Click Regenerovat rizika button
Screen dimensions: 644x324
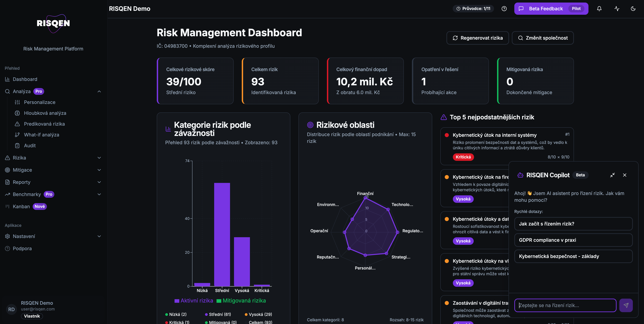coord(478,38)
